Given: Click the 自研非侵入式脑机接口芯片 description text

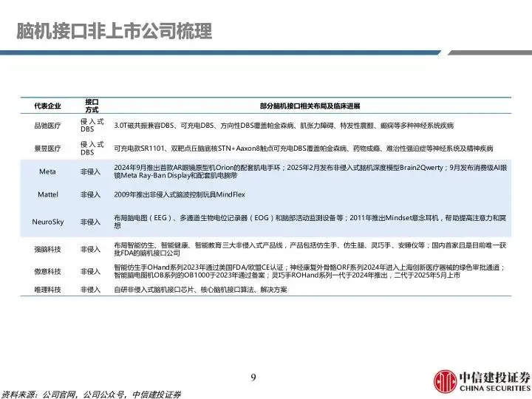Looking at the screenshot, I should point(200,290).
